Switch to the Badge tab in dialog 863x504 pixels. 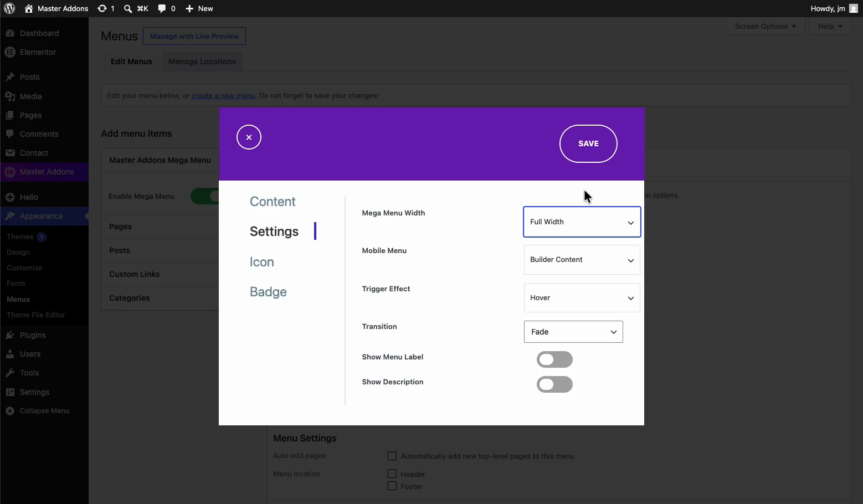pyautogui.click(x=268, y=292)
